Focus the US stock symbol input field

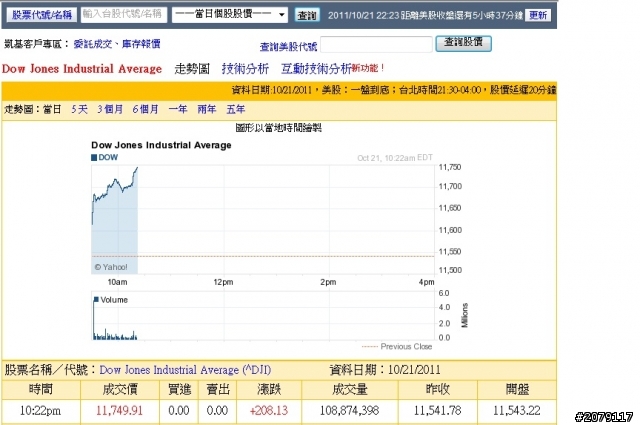376,44
